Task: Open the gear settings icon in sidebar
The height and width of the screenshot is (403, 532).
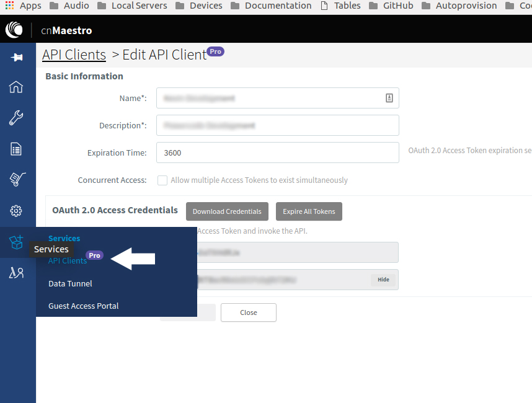Action: click(16, 211)
